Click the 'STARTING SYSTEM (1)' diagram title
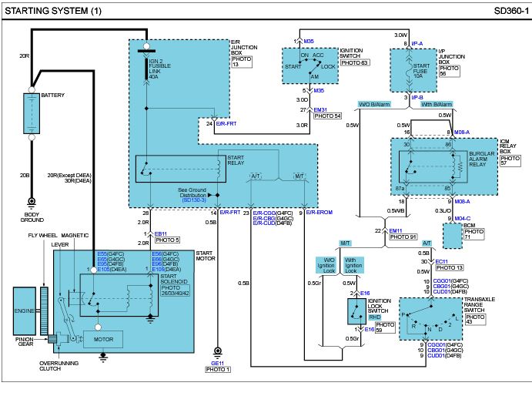 [53, 11]
